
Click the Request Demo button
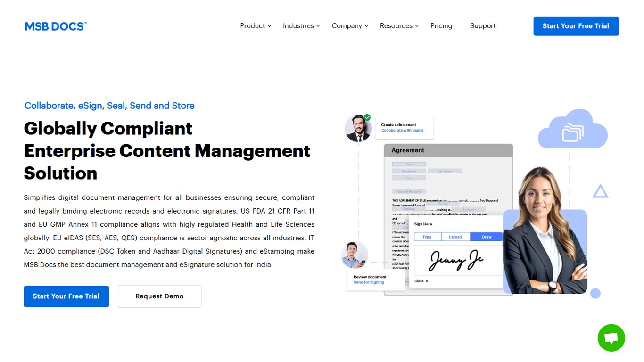[x=159, y=296]
